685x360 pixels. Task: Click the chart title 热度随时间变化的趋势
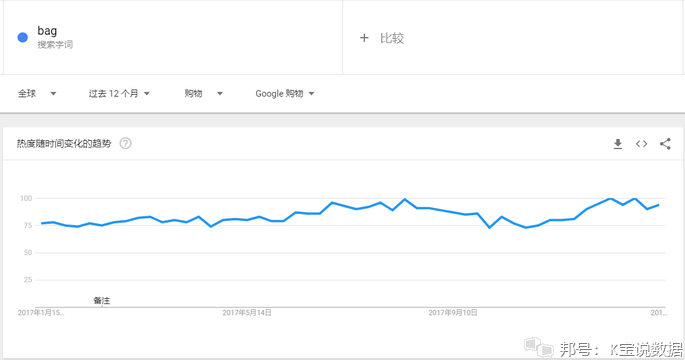(x=64, y=144)
